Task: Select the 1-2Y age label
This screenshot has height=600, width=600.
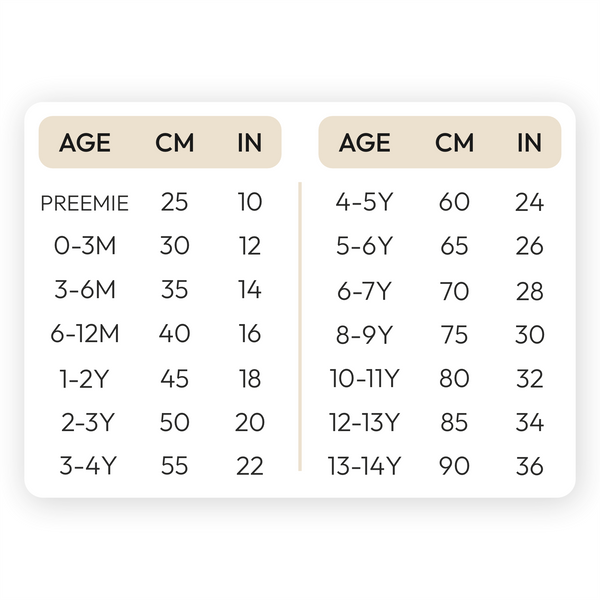Action: [85, 379]
